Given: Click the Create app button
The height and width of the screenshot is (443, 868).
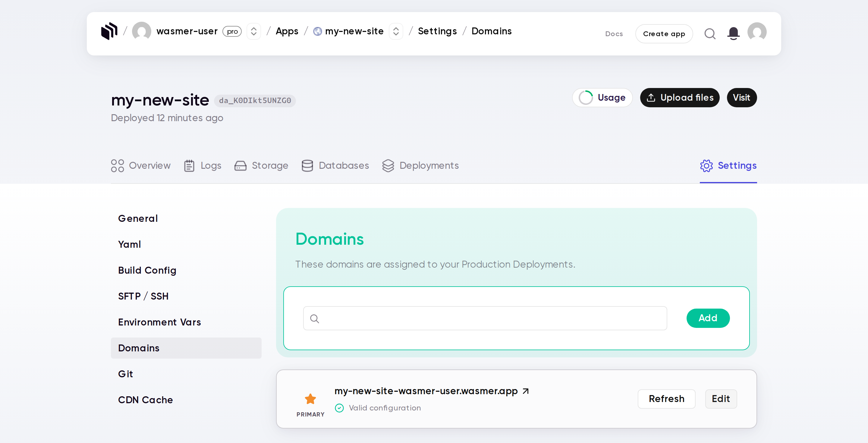Looking at the screenshot, I should pos(664,34).
